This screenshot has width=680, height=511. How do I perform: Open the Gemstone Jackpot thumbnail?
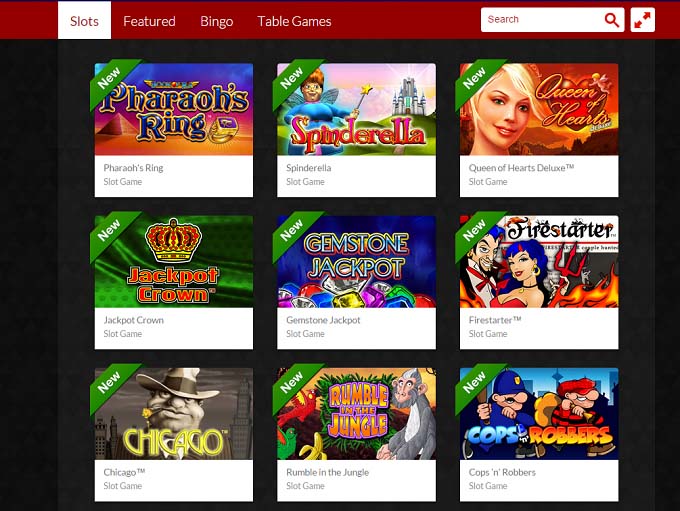tap(356, 262)
